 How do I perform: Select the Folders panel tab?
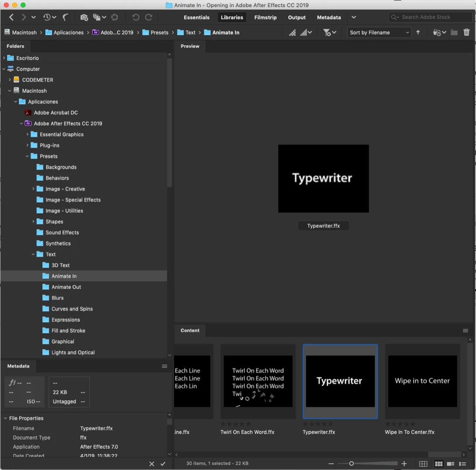(16, 46)
